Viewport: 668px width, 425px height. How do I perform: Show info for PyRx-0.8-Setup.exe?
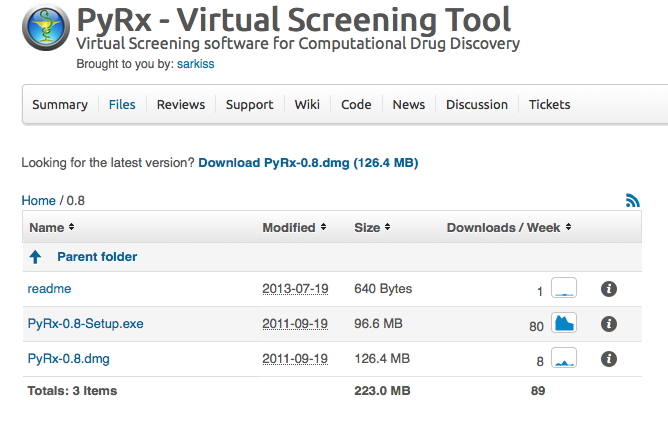[609, 324]
